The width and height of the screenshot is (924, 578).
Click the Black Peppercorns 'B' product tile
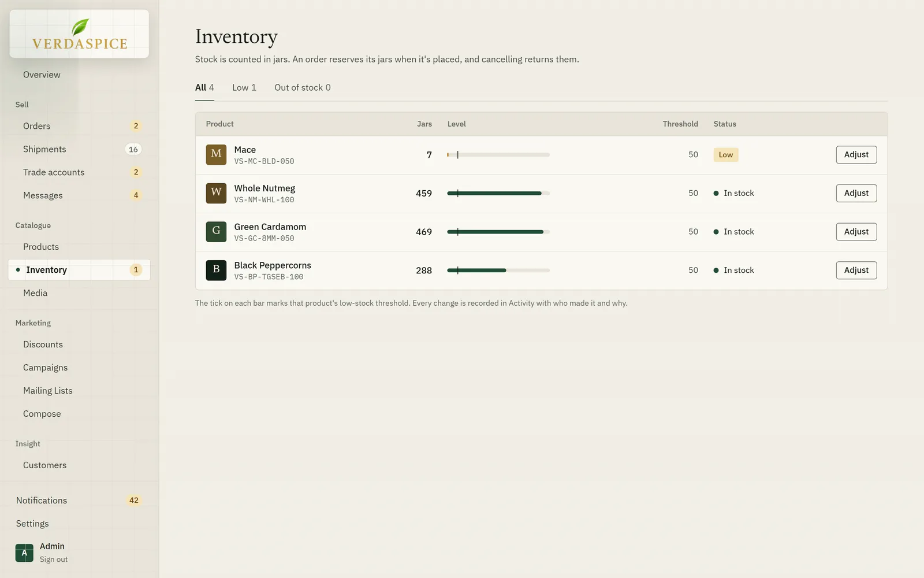pyautogui.click(x=216, y=271)
